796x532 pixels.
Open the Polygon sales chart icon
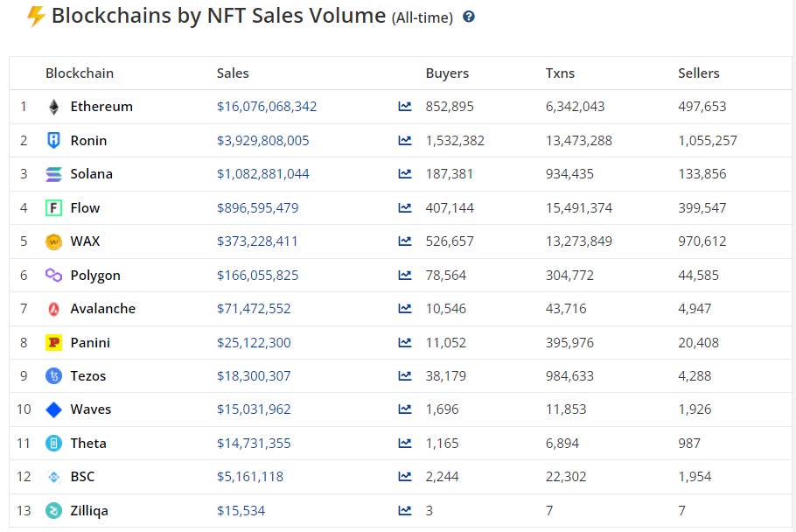click(405, 275)
